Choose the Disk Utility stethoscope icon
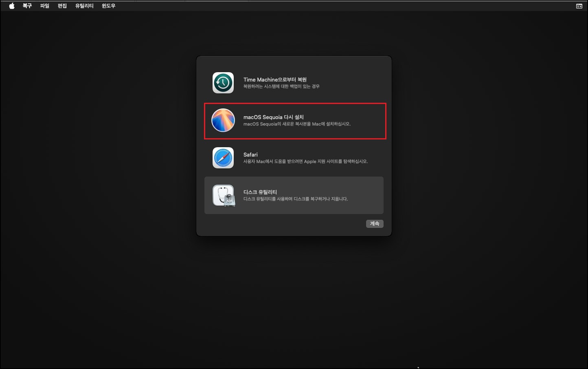 pyautogui.click(x=224, y=196)
